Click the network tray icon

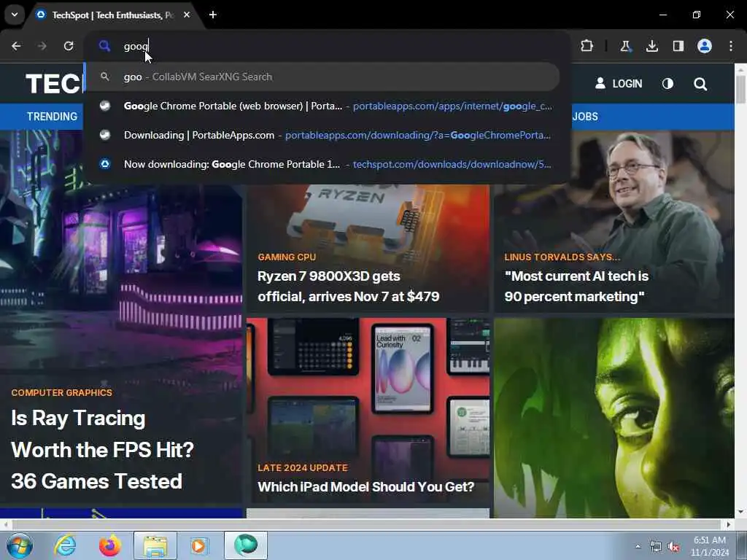[656, 547]
